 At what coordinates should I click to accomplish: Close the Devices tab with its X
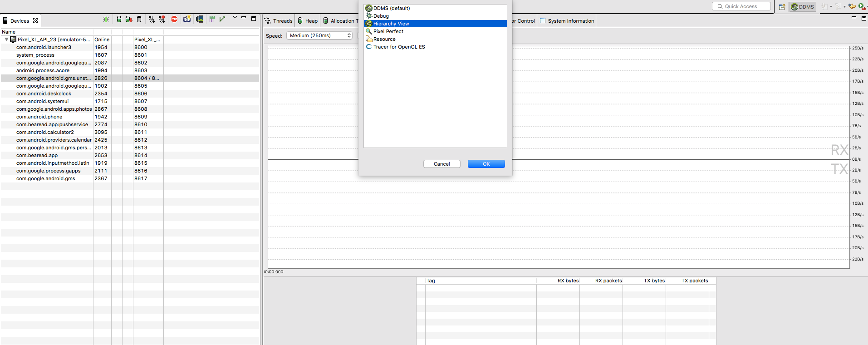[35, 21]
